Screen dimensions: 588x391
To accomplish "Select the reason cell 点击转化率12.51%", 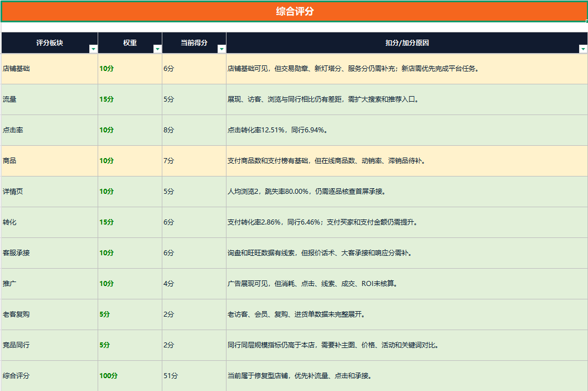I will [x=407, y=130].
